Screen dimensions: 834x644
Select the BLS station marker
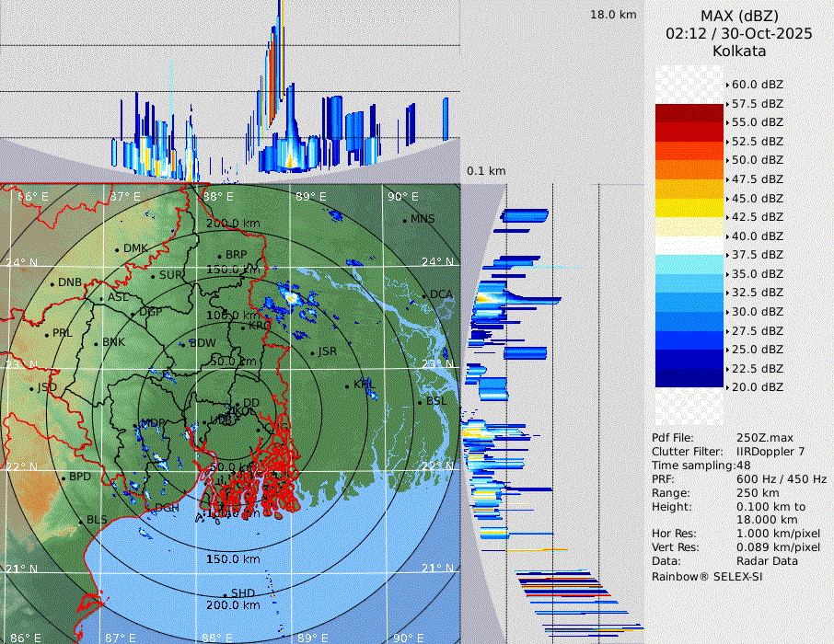81,521
